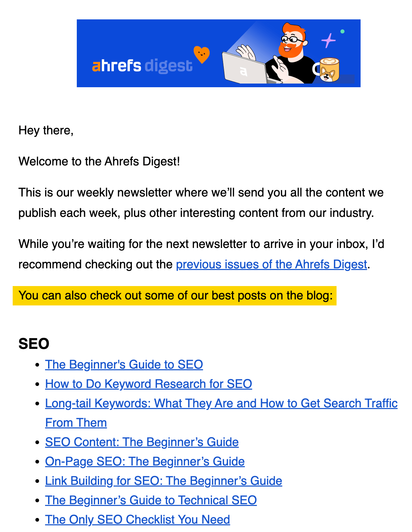Click the SEO section heading

click(x=34, y=344)
